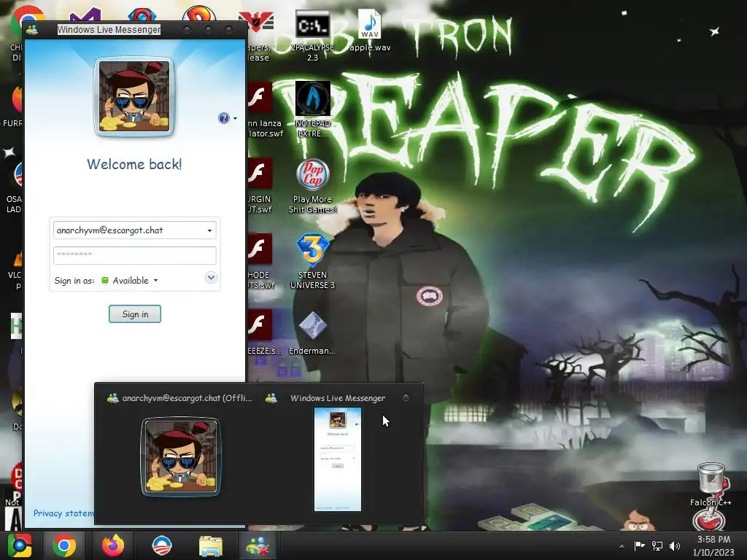
Task: Open PopCap Play More Shit Games icon
Action: [312, 186]
